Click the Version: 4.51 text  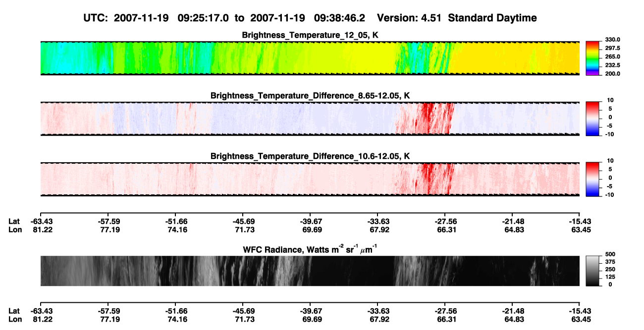tap(409, 18)
